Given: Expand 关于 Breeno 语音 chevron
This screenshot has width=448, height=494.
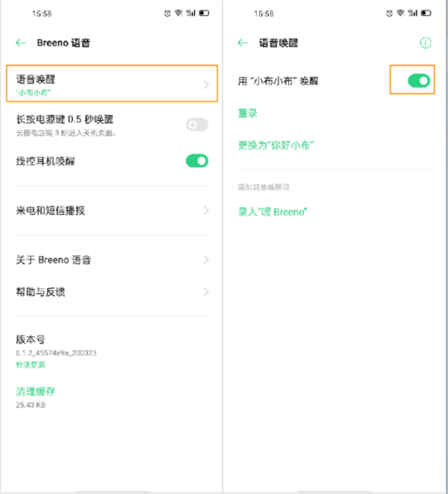Looking at the screenshot, I should [206, 260].
